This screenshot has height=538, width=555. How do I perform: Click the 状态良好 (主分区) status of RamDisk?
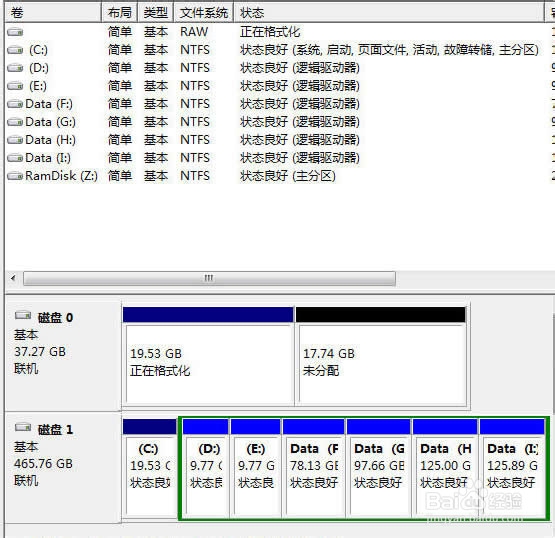[x=287, y=176]
